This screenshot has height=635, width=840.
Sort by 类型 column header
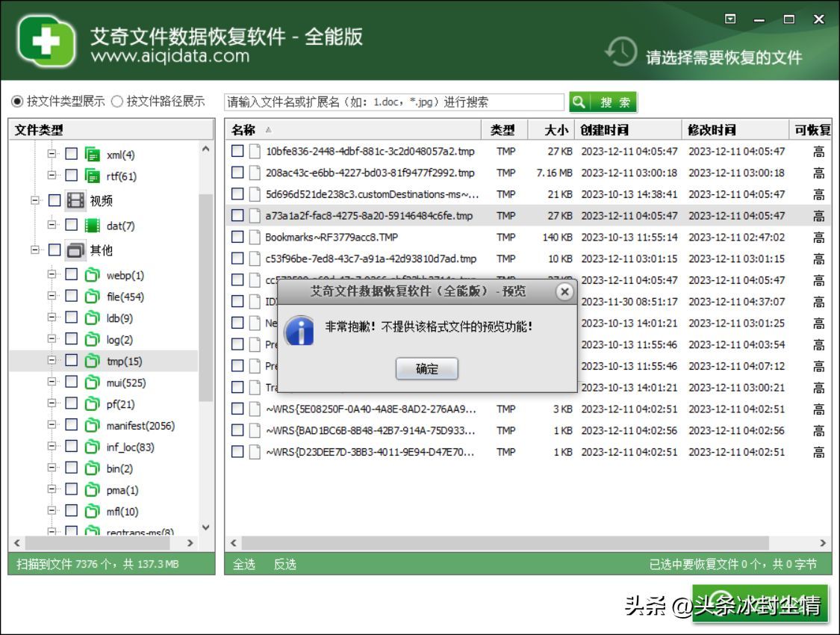pyautogui.click(x=505, y=130)
